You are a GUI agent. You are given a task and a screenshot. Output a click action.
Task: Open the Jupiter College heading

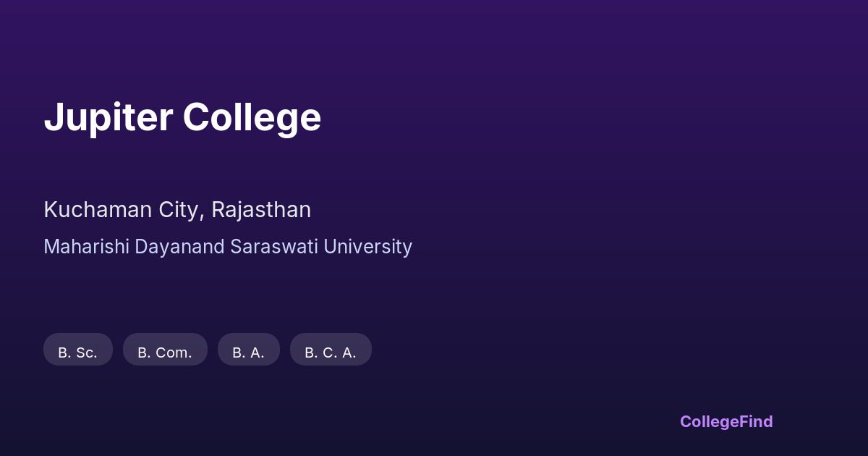coord(182,117)
